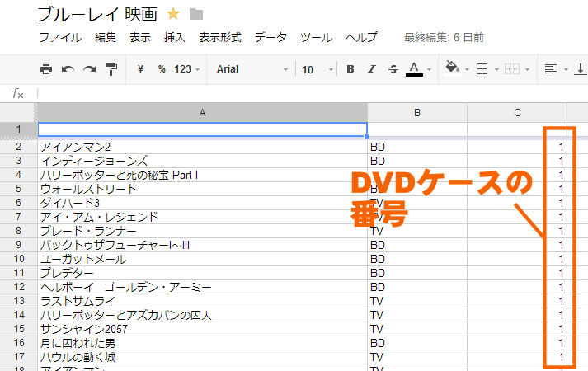The image size is (588, 371).
Task: Open the 最終編集: 6 日前 revision link
Action: tap(444, 37)
